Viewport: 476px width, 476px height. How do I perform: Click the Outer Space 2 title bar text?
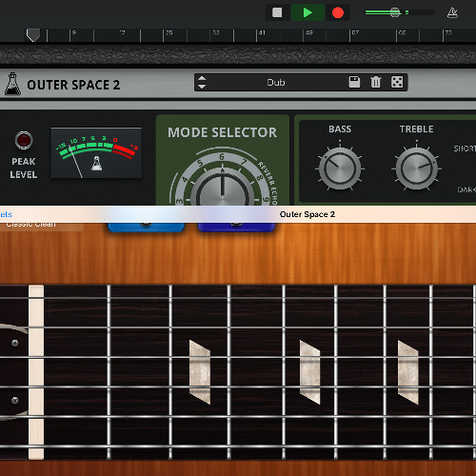point(307,214)
